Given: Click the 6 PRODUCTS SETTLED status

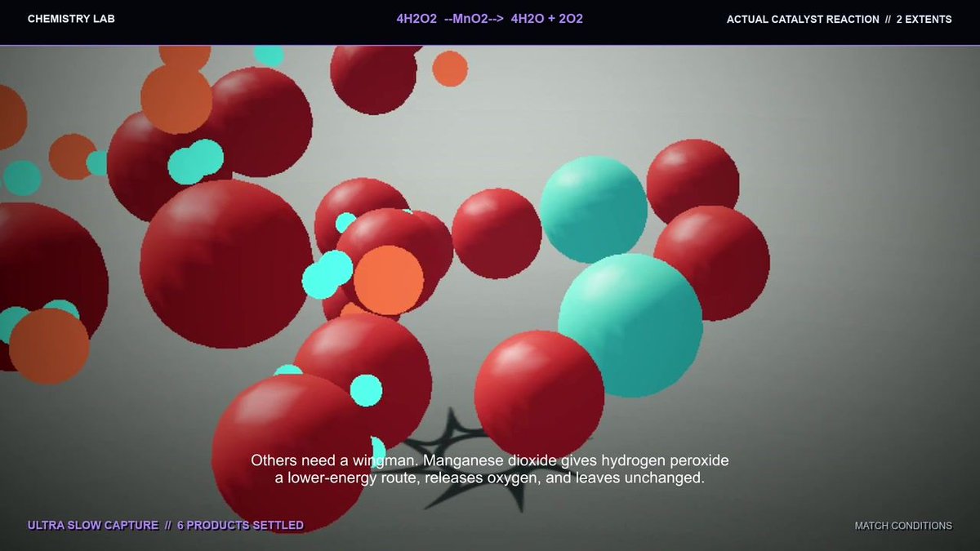Looking at the screenshot, I should [x=240, y=525].
